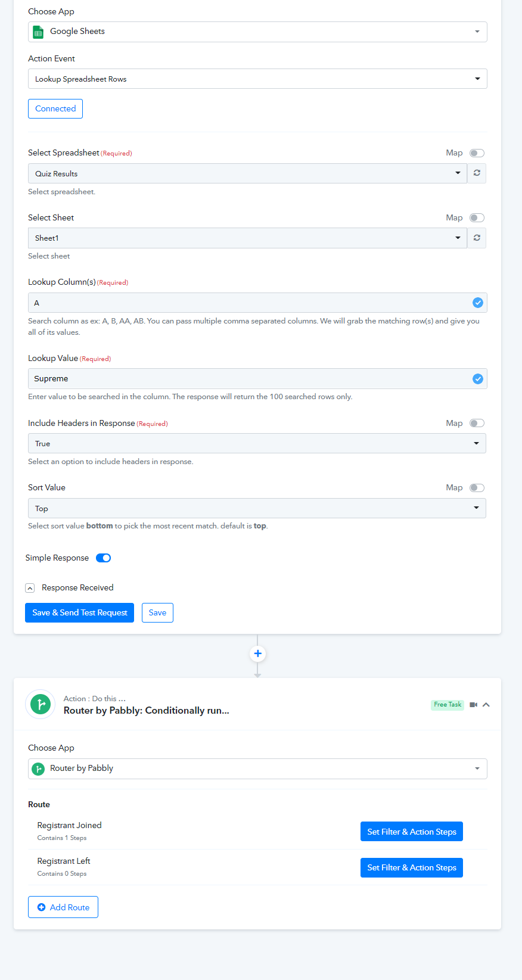Expand the Response Received section
The width and height of the screenshot is (522, 980).
(x=30, y=588)
